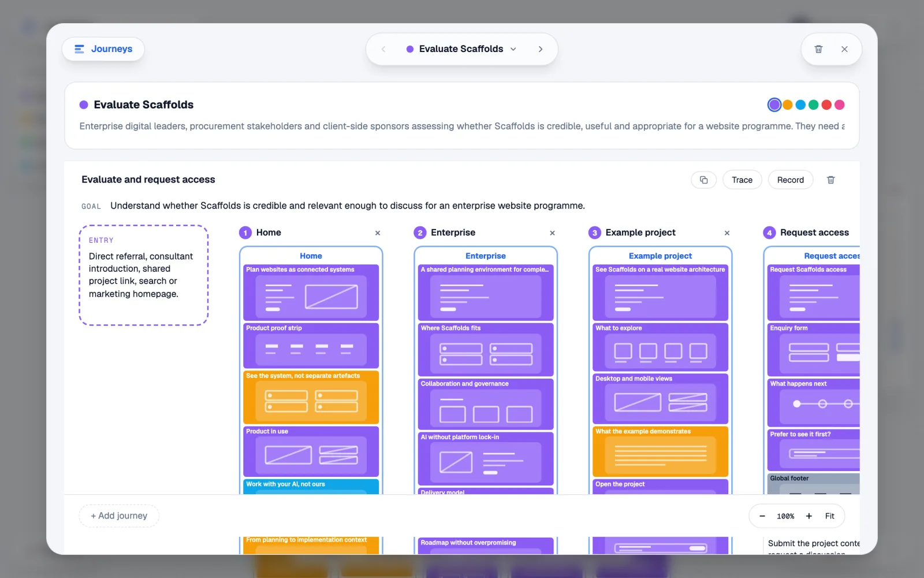Select 'Desktop and mobile views' section
The height and width of the screenshot is (578, 924).
660,399
